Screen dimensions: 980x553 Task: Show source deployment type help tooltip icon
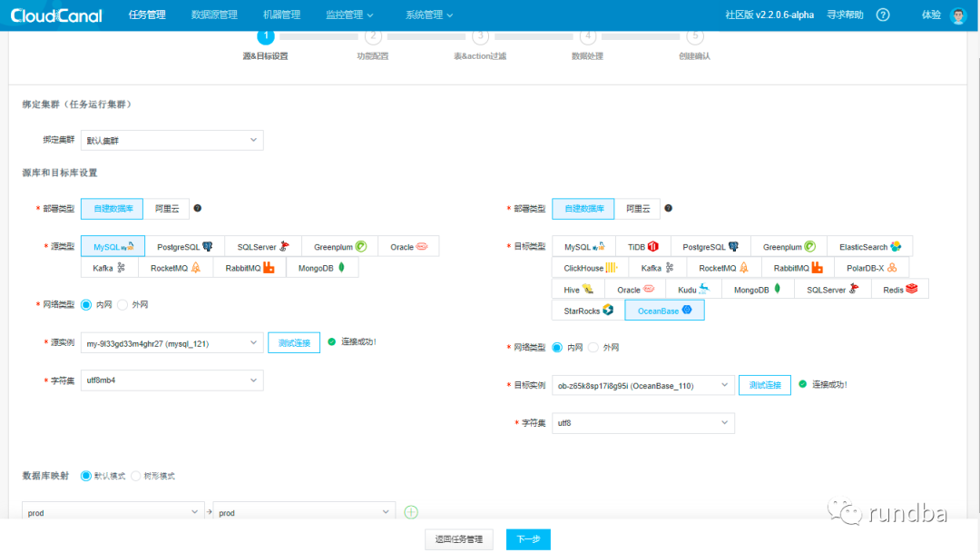198,208
